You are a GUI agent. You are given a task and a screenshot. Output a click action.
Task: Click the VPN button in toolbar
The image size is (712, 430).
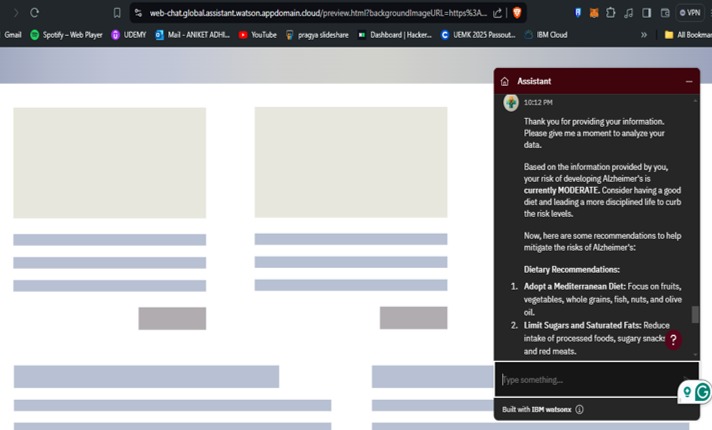[690, 13]
